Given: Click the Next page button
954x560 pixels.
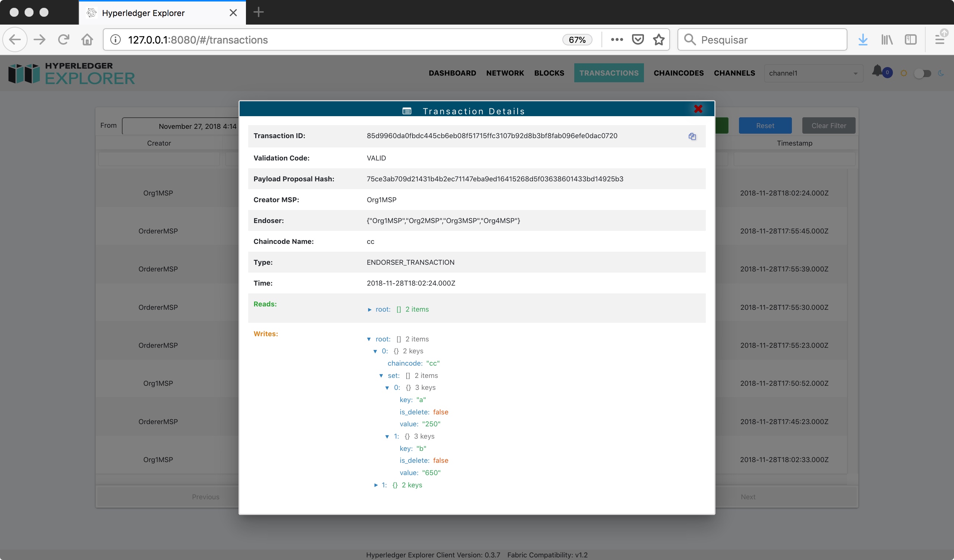Looking at the screenshot, I should coord(748,497).
